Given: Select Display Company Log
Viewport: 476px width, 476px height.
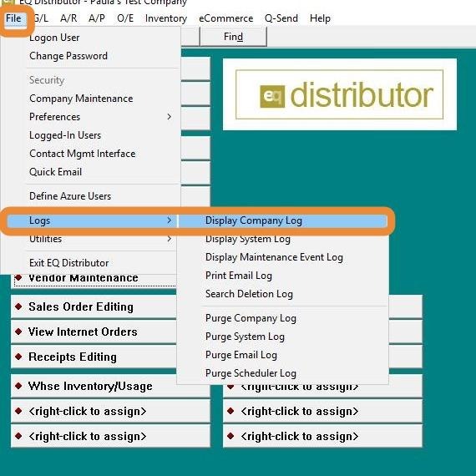Looking at the screenshot, I should click(282, 220).
